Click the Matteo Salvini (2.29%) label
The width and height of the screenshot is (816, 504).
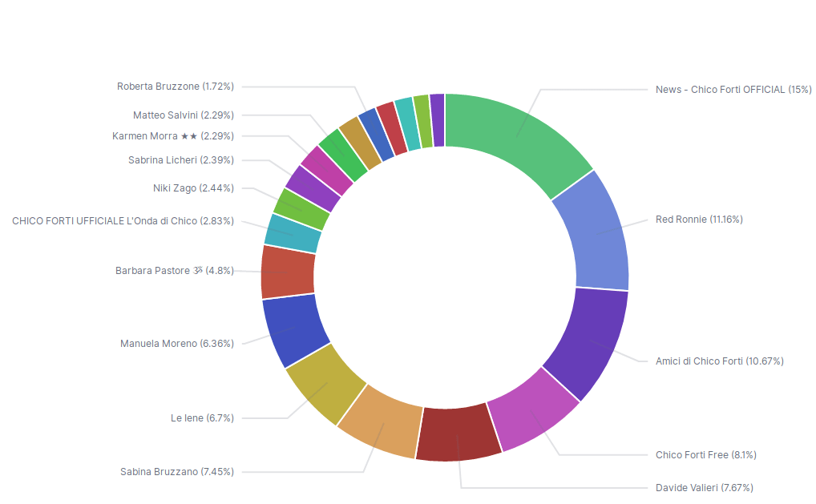(x=184, y=115)
